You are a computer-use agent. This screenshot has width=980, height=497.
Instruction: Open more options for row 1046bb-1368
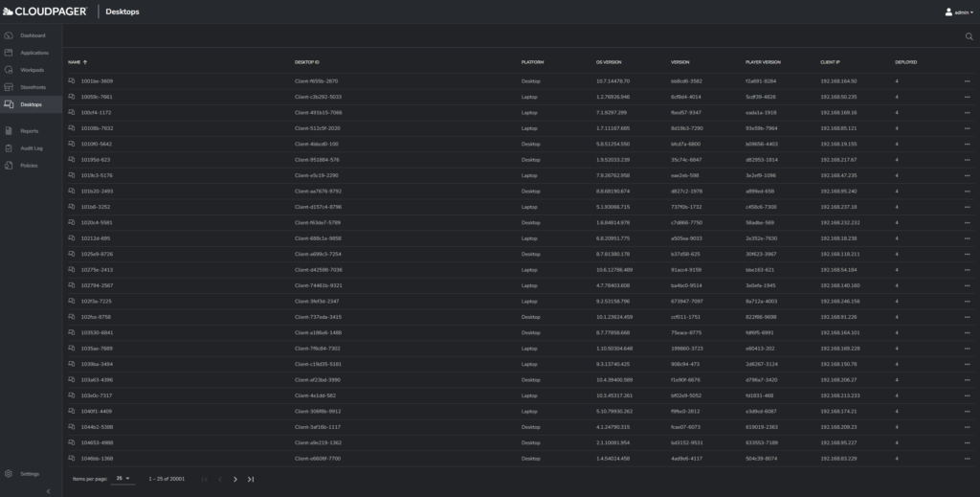967,459
